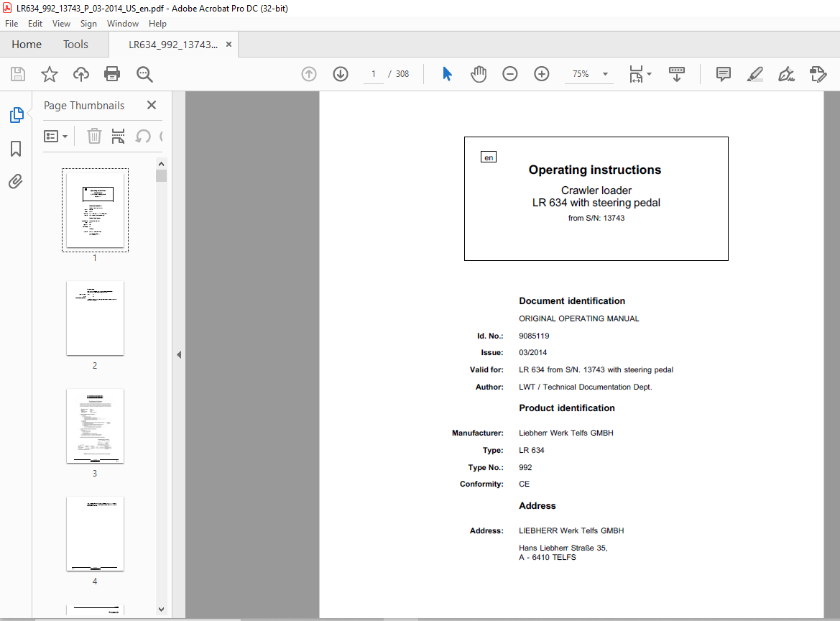Collapse the navigation pane with side arrow
Viewport: 840px width, 621px height.
pos(179,355)
